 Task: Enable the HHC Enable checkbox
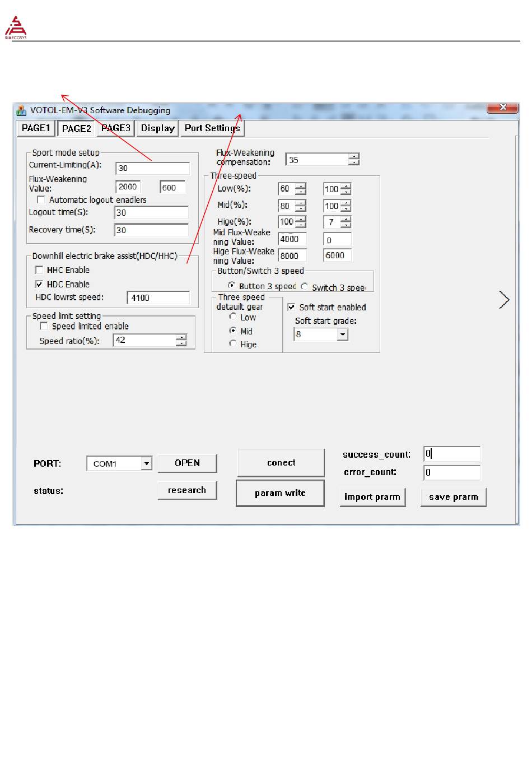[x=39, y=269]
